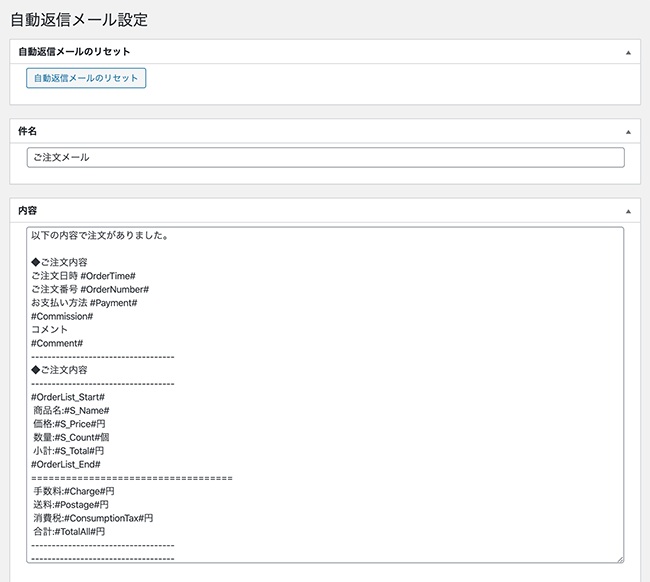Click the 価格:#S_Price#円 line
This screenshot has height=582, width=650.
[69, 424]
